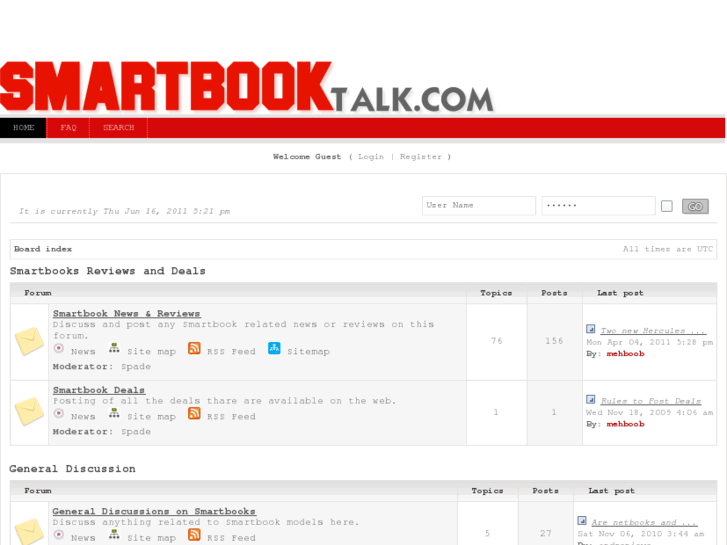Open the SEARCH navigation tab

119,128
